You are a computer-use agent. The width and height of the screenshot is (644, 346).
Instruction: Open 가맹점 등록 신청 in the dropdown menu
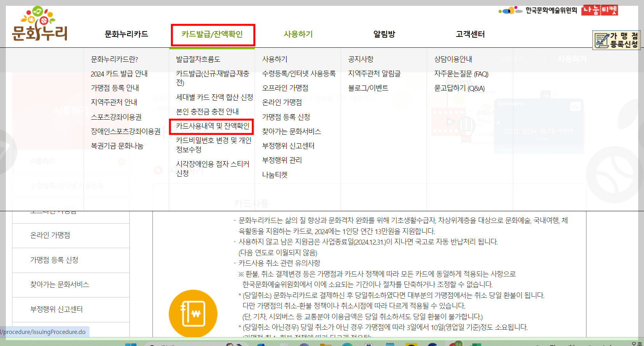click(x=286, y=117)
